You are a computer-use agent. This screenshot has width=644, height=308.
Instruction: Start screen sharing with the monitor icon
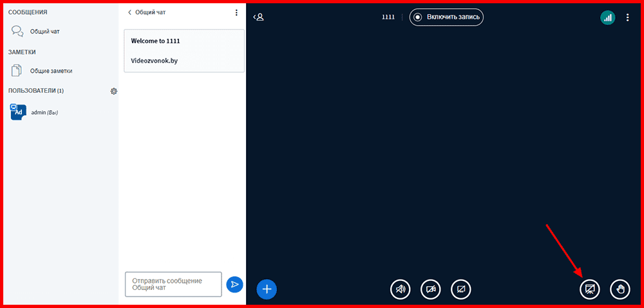(460, 289)
